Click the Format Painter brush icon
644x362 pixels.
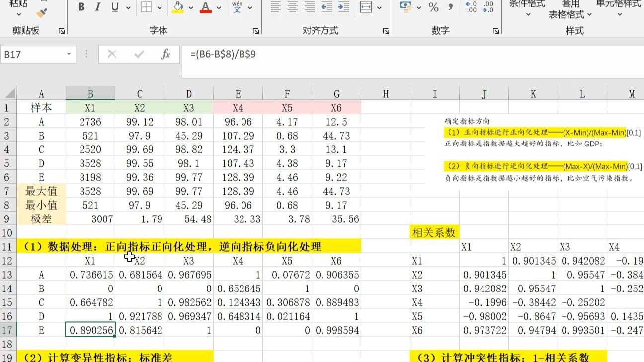(42, 12)
